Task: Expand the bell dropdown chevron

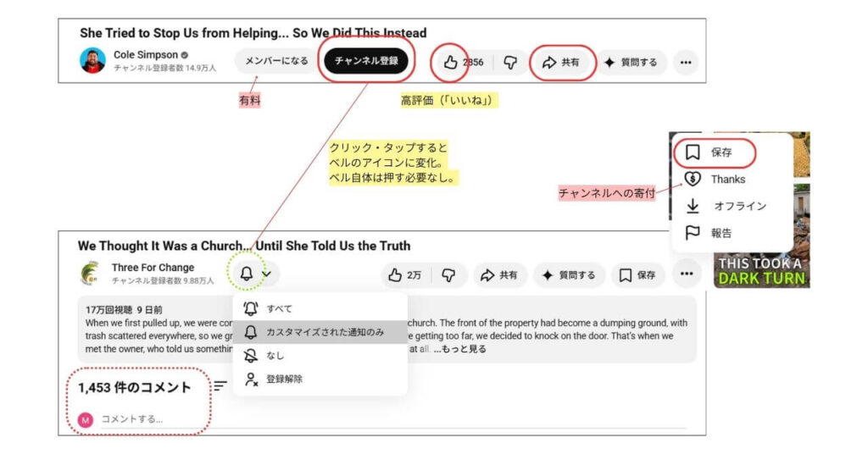Action: pos(266,274)
